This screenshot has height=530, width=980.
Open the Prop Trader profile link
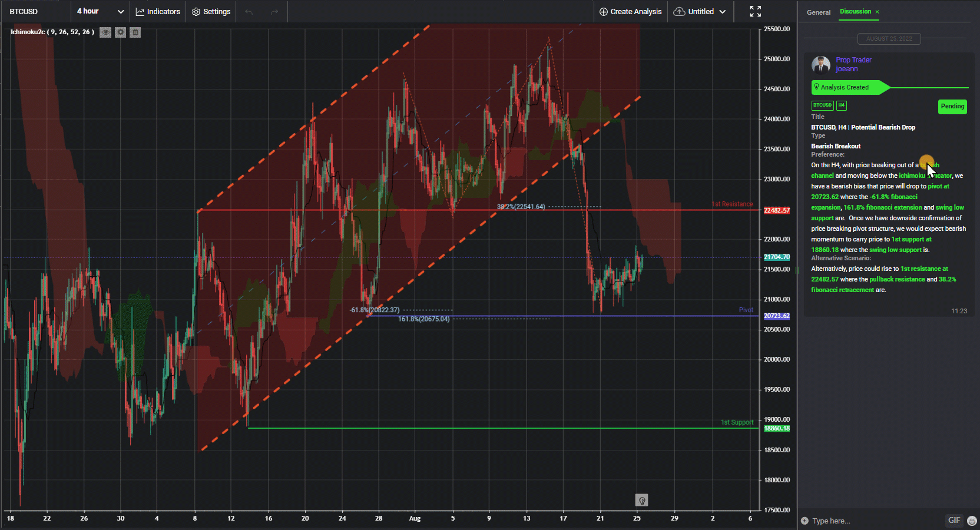tap(853, 60)
